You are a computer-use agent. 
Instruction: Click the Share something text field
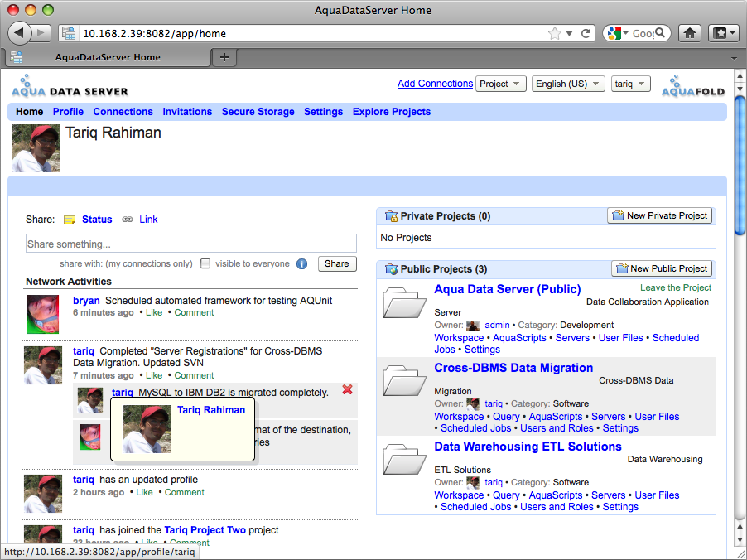[191, 243]
